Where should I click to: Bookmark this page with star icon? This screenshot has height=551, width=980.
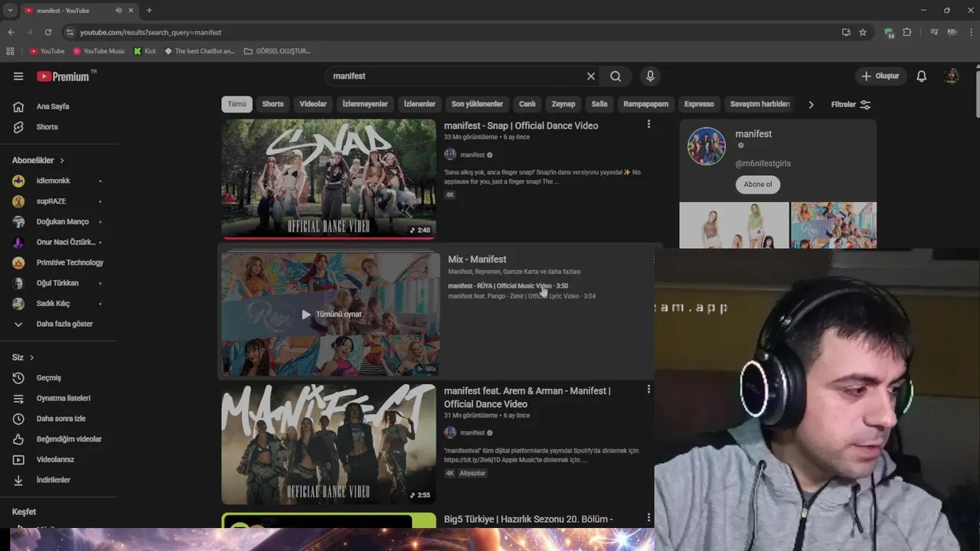(863, 32)
